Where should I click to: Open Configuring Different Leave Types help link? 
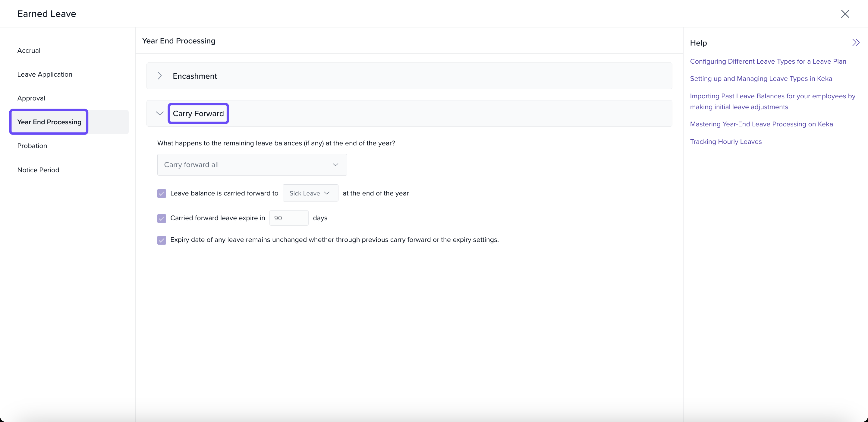(x=768, y=62)
